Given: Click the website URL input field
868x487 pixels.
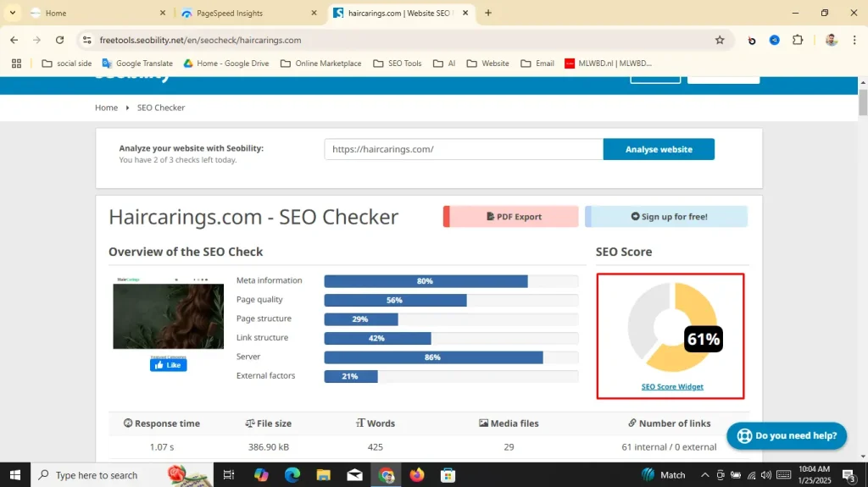Looking at the screenshot, I should 464,149.
